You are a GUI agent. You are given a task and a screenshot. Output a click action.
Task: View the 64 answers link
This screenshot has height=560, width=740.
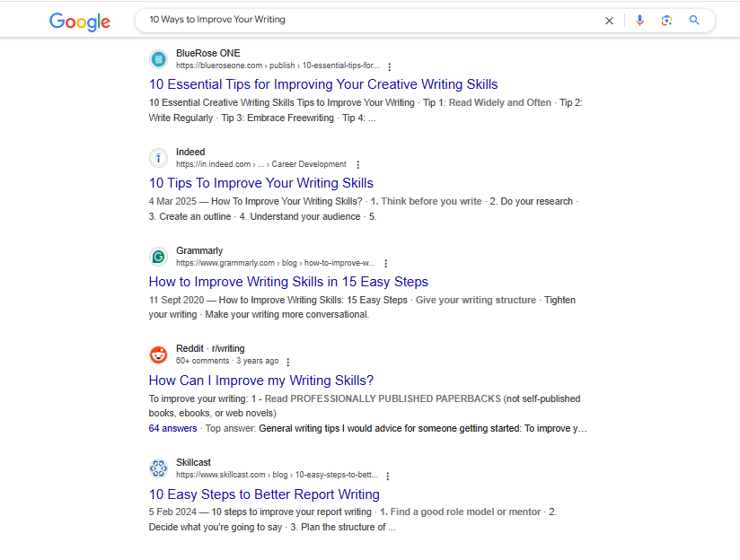coord(173,429)
